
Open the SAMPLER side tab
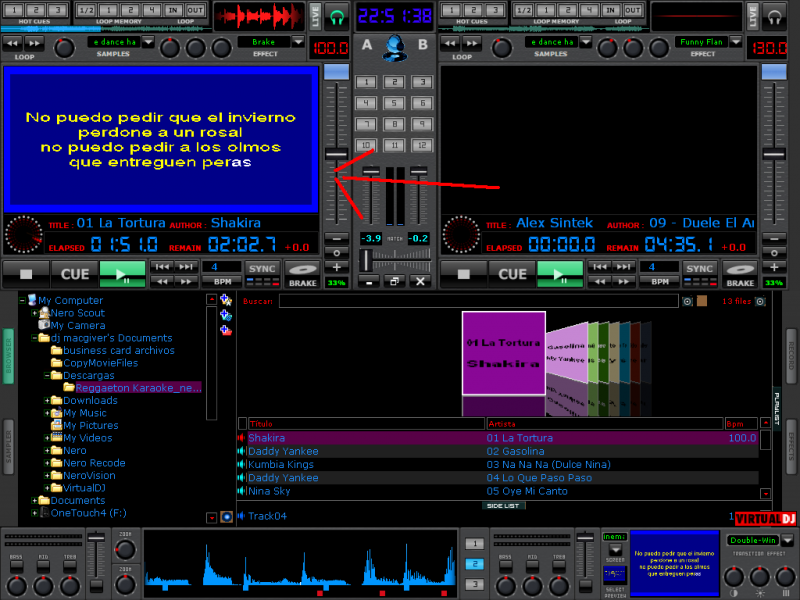click(x=8, y=446)
